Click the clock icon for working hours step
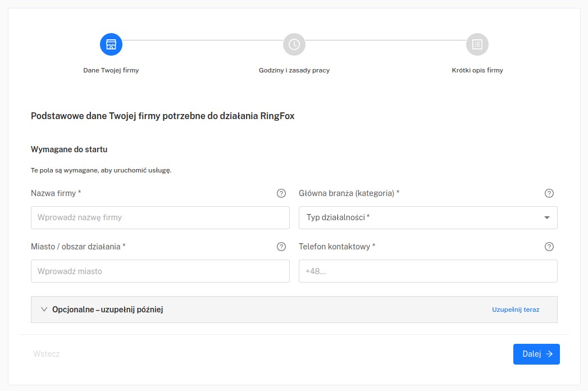This screenshot has width=588, height=391. point(294,44)
